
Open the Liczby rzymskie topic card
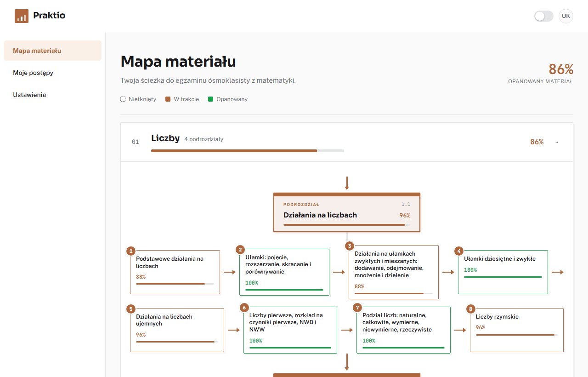(x=517, y=330)
